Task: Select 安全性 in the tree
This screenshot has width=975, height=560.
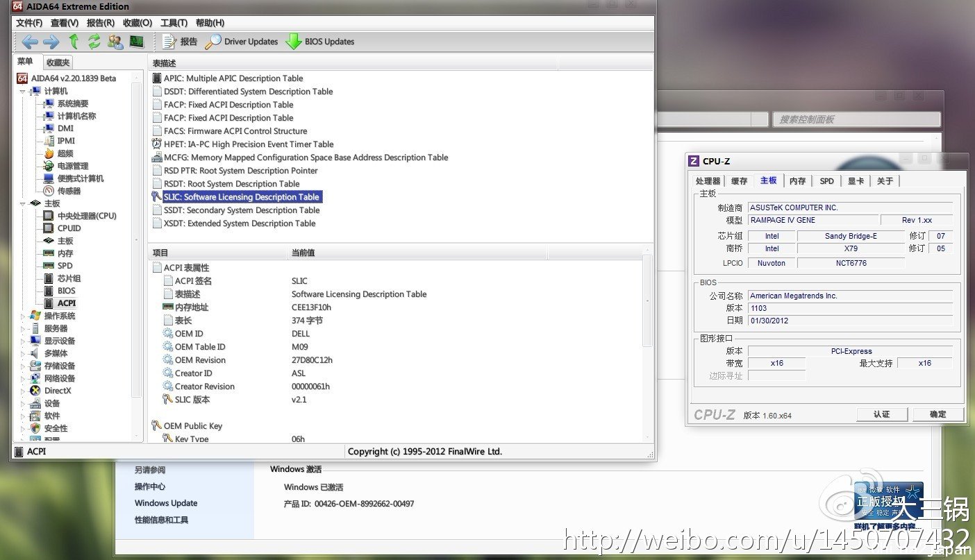Action: click(x=56, y=428)
